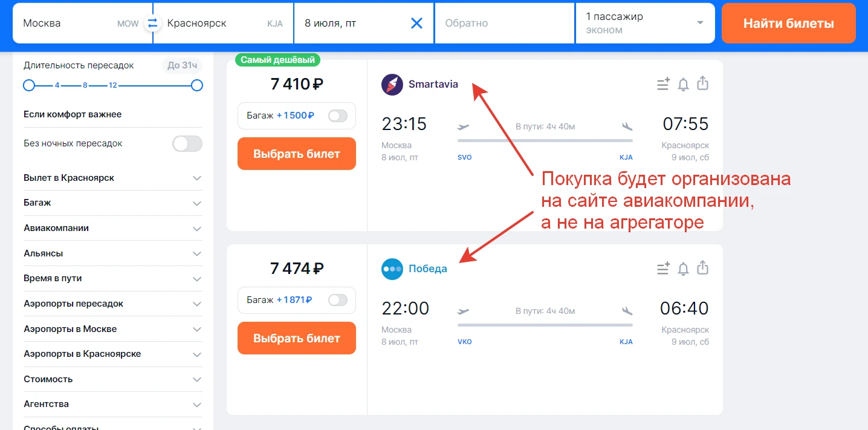Expand the Авиакомпании filter
Viewport: 868px width, 430px height.
tap(196, 229)
